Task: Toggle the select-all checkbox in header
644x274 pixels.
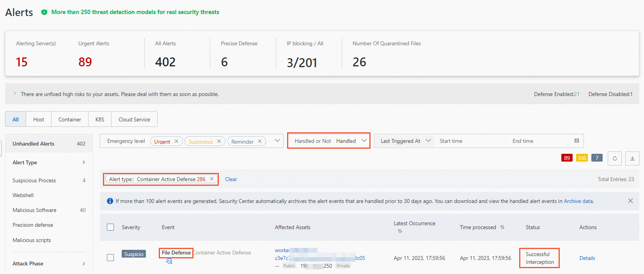Action: click(x=110, y=227)
